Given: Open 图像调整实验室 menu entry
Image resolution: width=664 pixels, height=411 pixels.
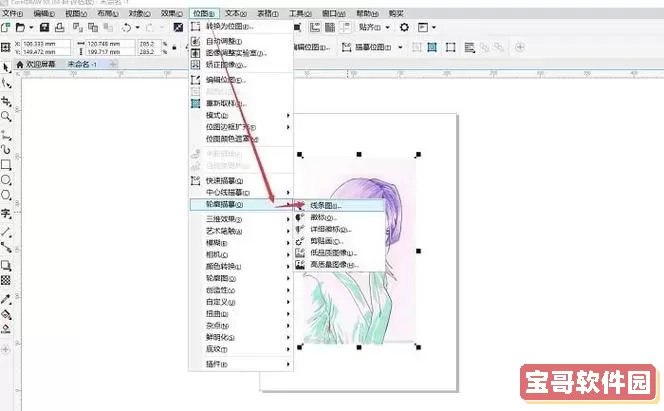Looking at the screenshot, I should [241, 53].
